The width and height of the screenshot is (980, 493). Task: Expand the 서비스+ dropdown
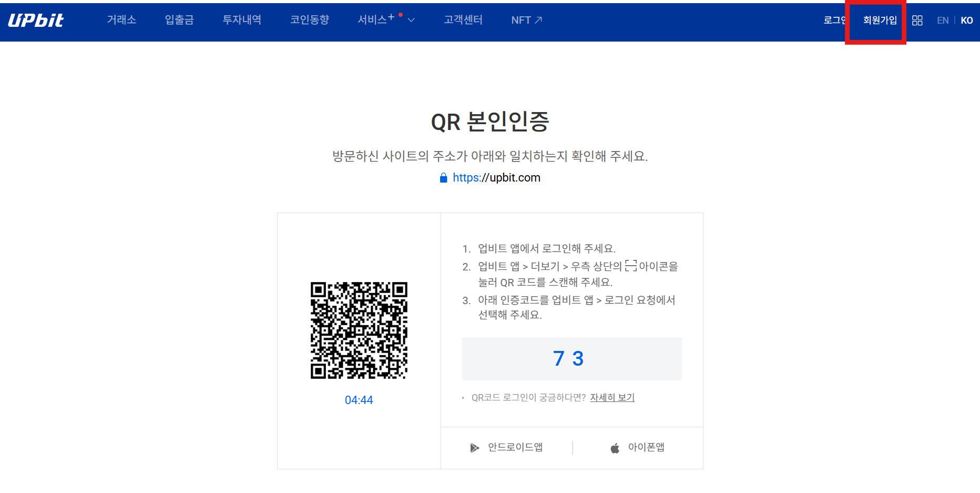point(386,20)
